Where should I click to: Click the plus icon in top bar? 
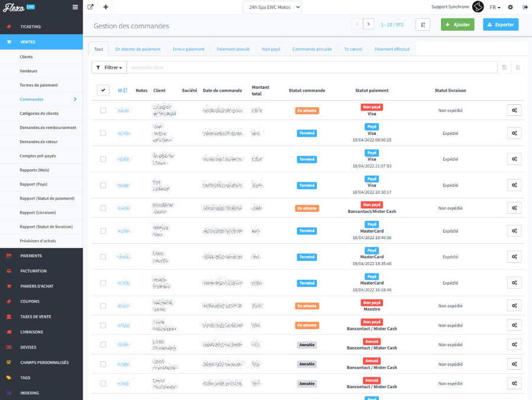point(105,7)
